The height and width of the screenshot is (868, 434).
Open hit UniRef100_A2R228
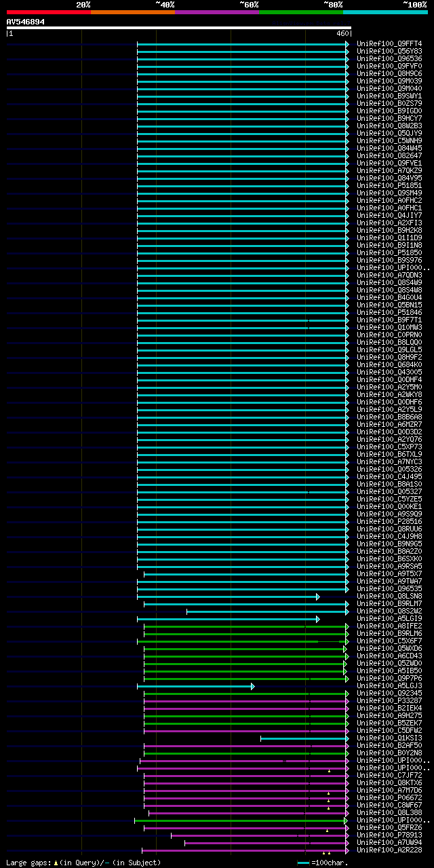click(389, 850)
